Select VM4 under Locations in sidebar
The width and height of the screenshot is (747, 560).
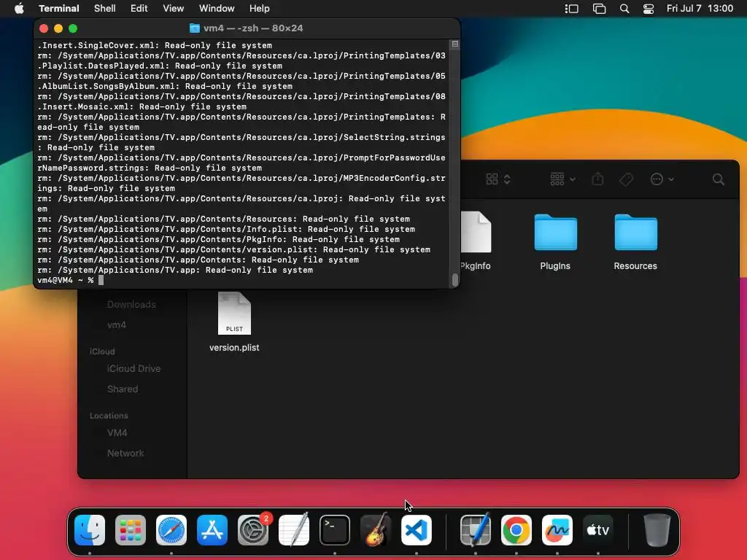coord(117,433)
